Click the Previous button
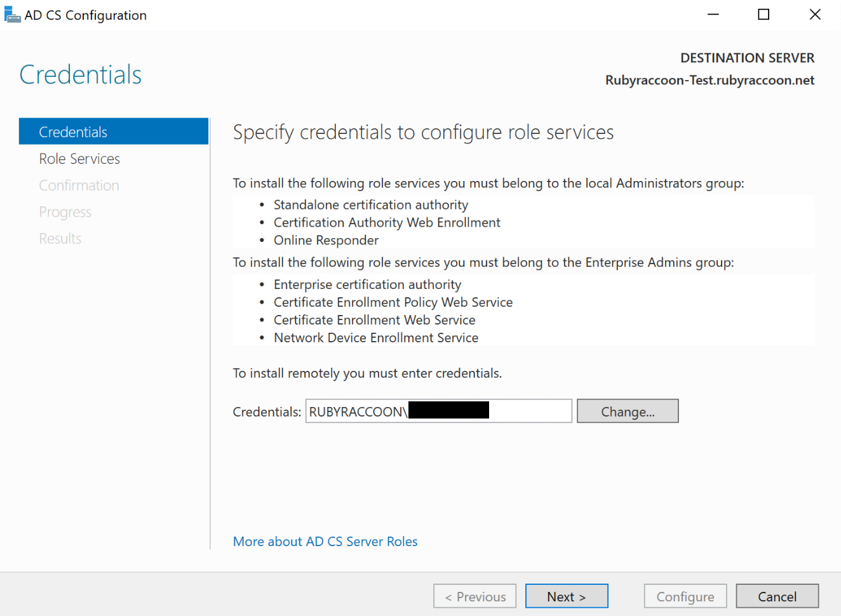Image resolution: width=841 pixels, height=616 pixels. click(x=474, y=596)
